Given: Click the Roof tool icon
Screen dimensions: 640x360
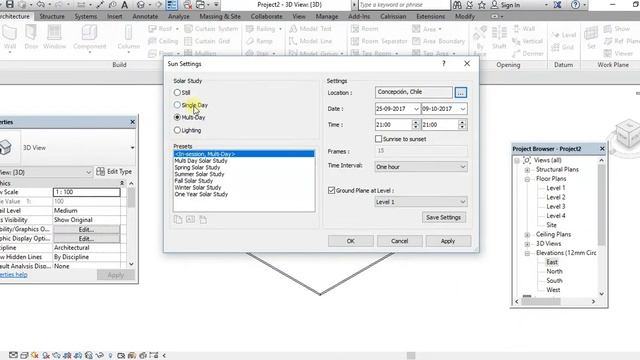Looking at the screenshot, I should pos(153,29).
